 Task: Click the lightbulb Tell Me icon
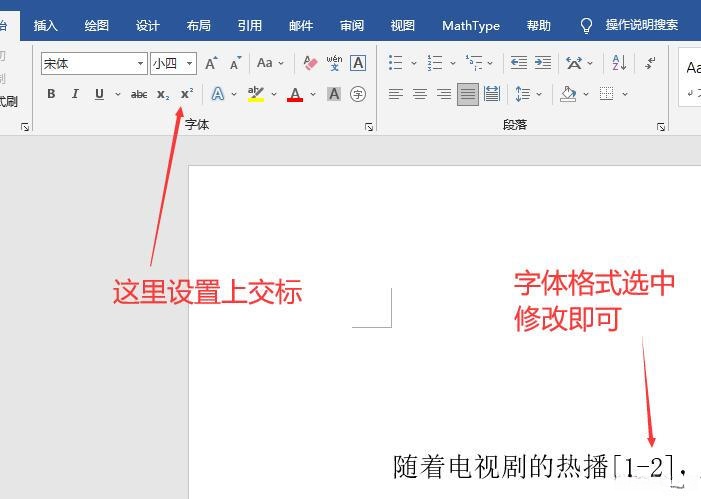586,25
